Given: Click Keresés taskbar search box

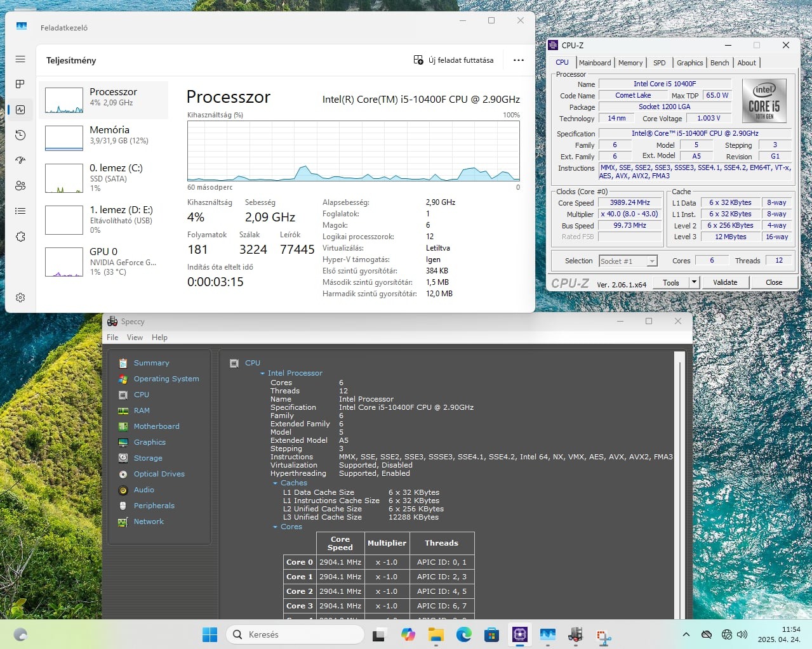Looking at the screenshot, I should [295, 634].
